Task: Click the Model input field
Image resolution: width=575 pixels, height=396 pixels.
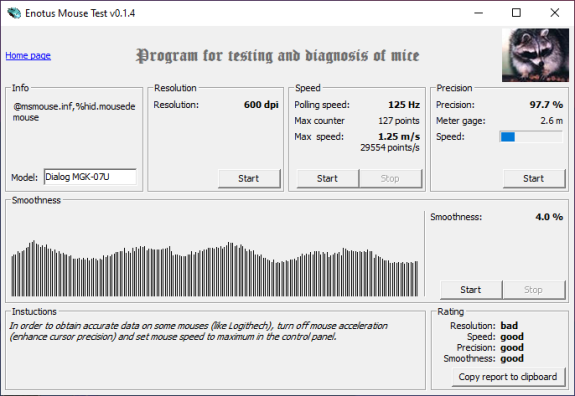Action: coord(90,177)
